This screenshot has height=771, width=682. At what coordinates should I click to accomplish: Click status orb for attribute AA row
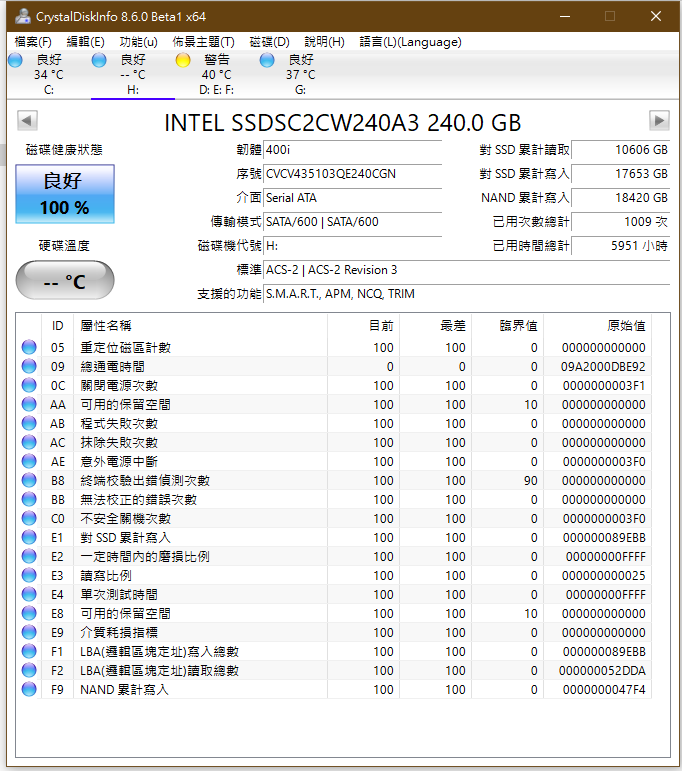(30, 404)
